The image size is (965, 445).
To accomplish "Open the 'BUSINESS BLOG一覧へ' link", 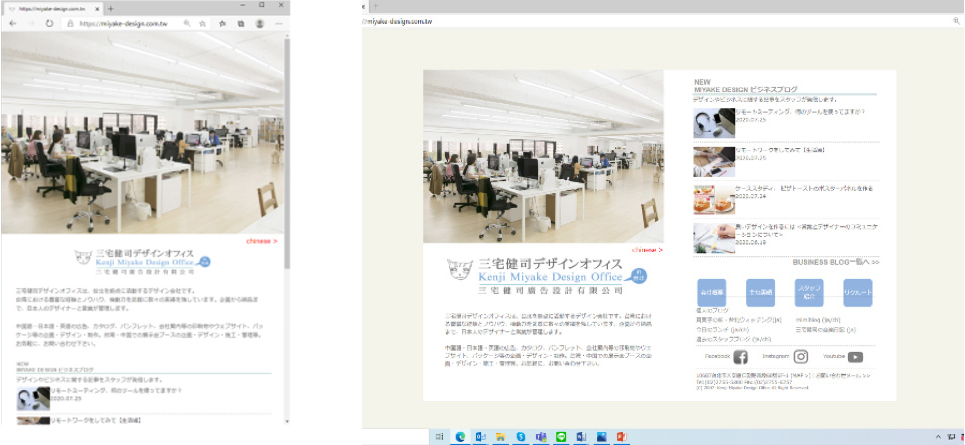I will pyautogui.click(x=835, y=262).
